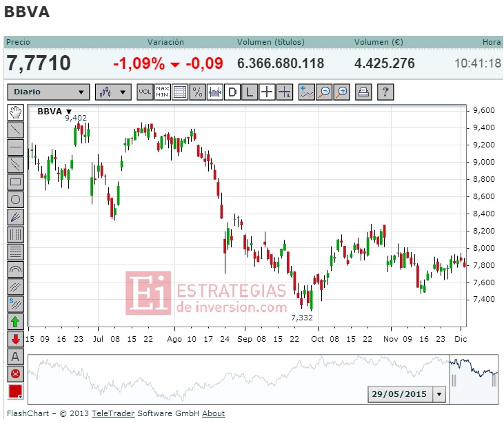The image size is (504, 423).
Task: Zoom in on the chart
Action: 342,92
